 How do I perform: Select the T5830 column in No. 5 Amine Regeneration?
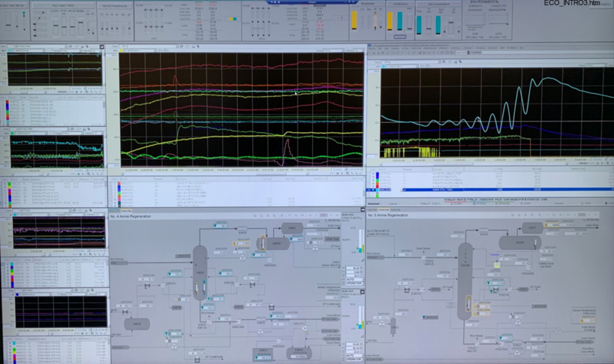pyautogui.click(x=465, y=280)
